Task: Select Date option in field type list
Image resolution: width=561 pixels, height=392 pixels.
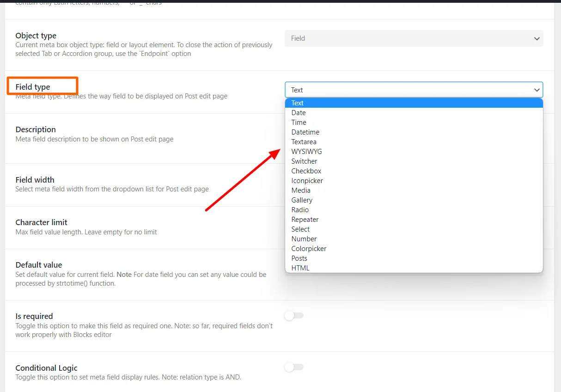Action: click(x=414, y=113)
